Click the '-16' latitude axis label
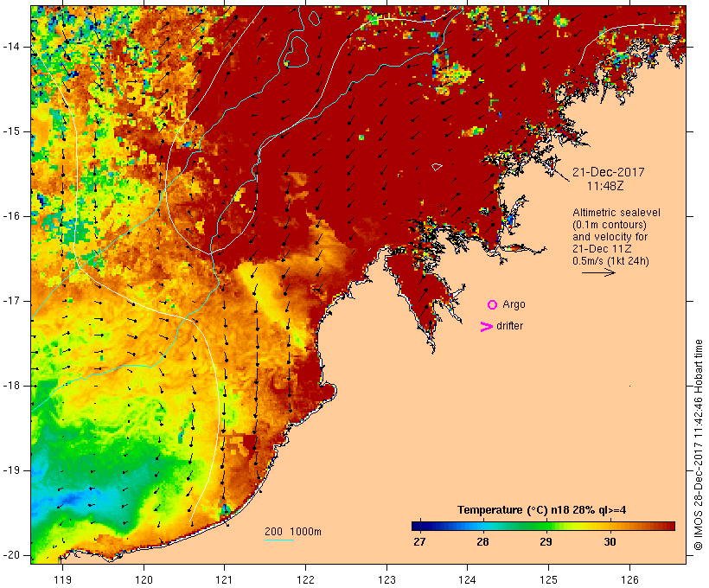The width and height of the screenshot is (709, 588). [x=11, y=216]
